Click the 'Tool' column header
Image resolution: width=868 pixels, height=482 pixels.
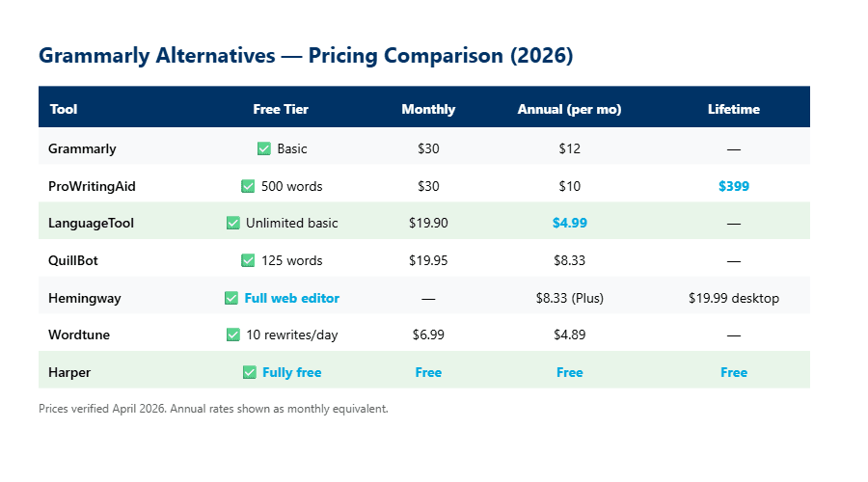tap(64, 109)
